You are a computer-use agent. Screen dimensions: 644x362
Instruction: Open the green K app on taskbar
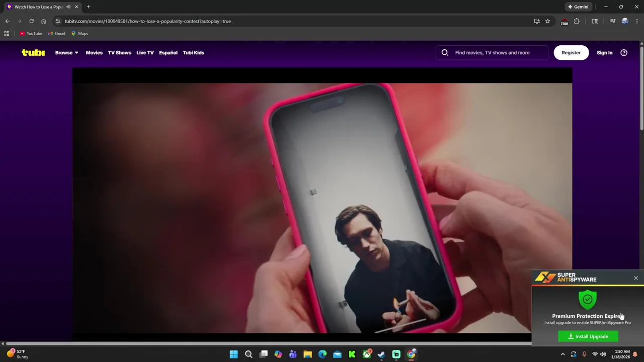tap(352, 354)
